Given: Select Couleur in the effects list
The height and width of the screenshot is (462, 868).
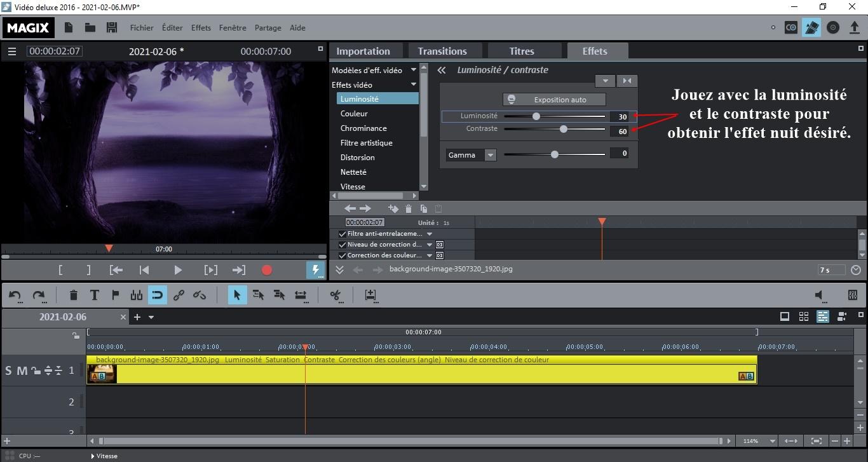Looking at the screenshot, I should click(354, 114).
